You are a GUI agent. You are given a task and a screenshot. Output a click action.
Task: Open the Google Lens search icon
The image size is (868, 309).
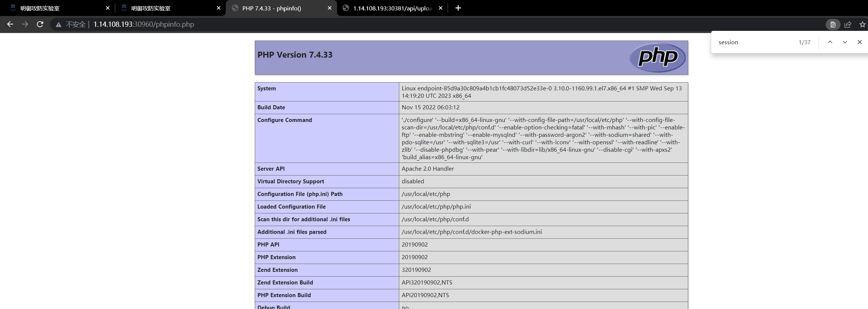click(x=833, y=25)
